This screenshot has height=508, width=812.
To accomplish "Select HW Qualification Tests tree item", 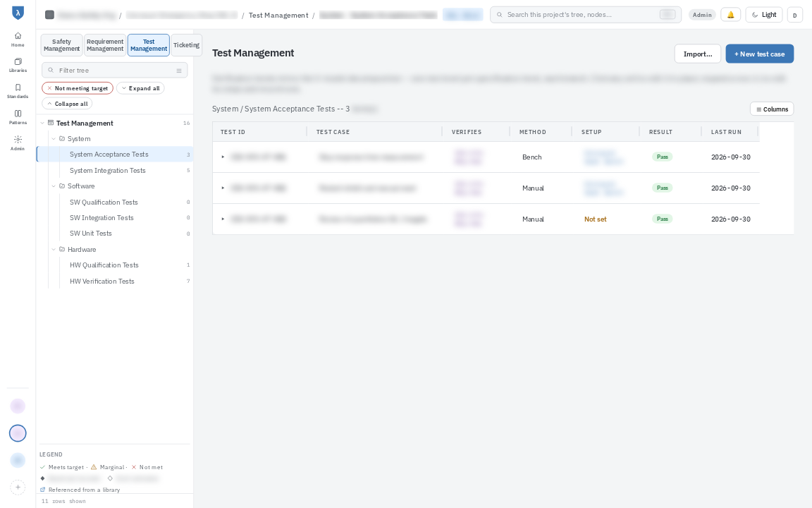I will (x=114, y=265).
